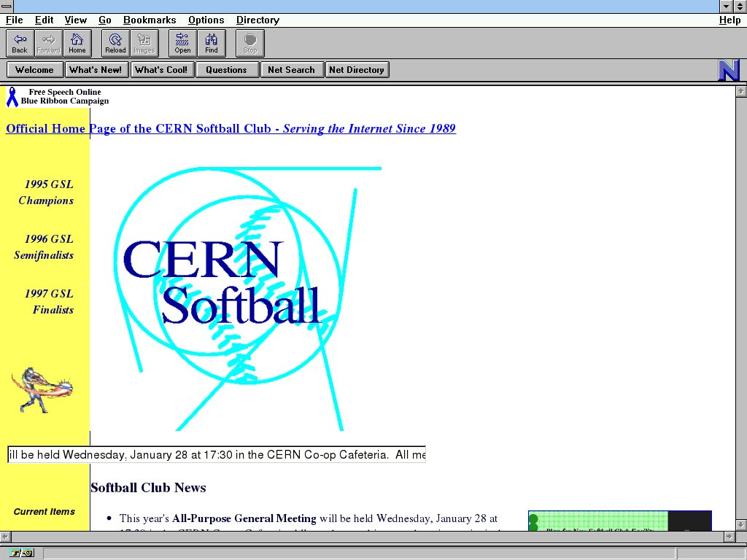This screenshot has width=747, height=560.
Task: Open the Official Home Page CERN Softball link
Action: (231, 129)
